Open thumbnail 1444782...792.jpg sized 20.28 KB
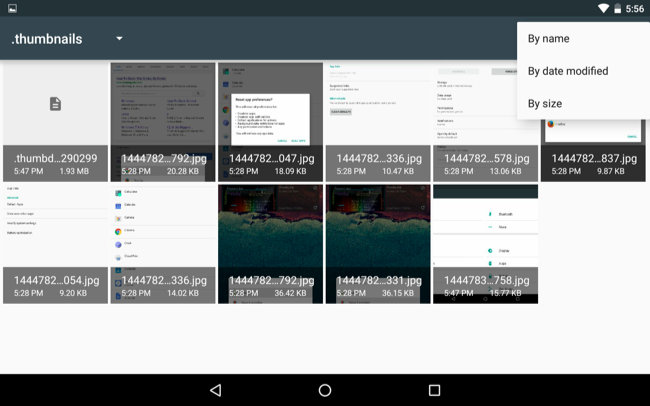 [163, 122]
